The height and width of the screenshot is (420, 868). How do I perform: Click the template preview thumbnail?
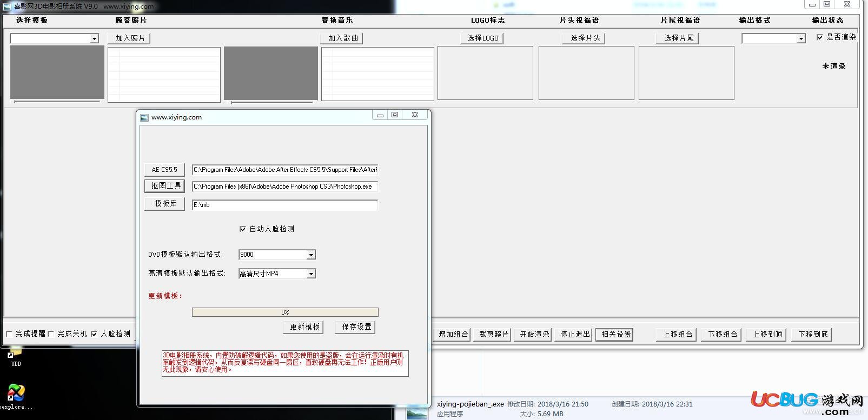(57, 72)
